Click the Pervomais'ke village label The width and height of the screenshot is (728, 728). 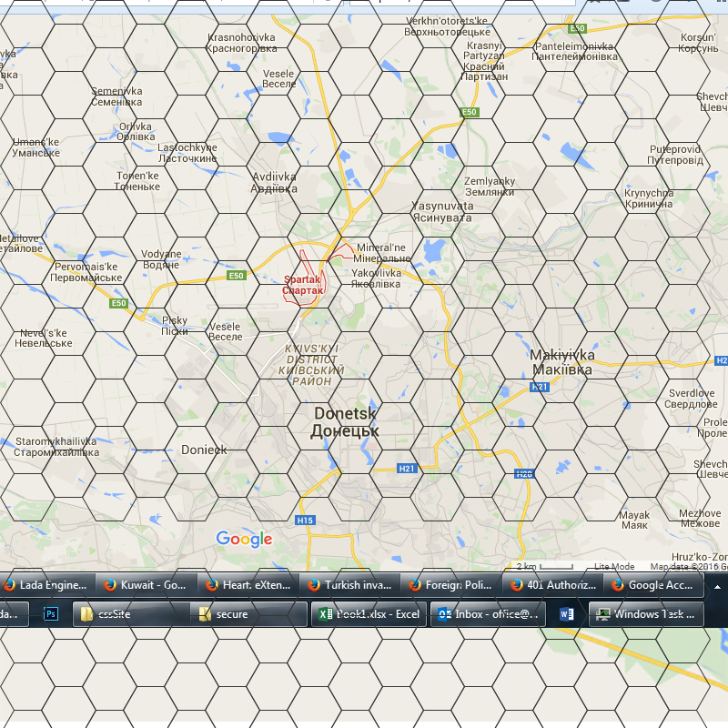[86, 272]
